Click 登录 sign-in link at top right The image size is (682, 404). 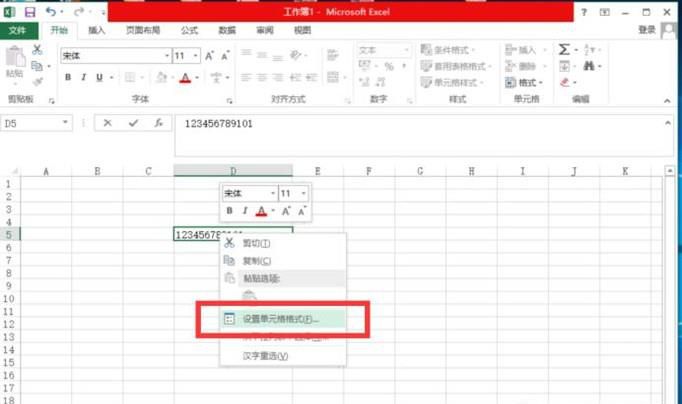click(647, 30)
